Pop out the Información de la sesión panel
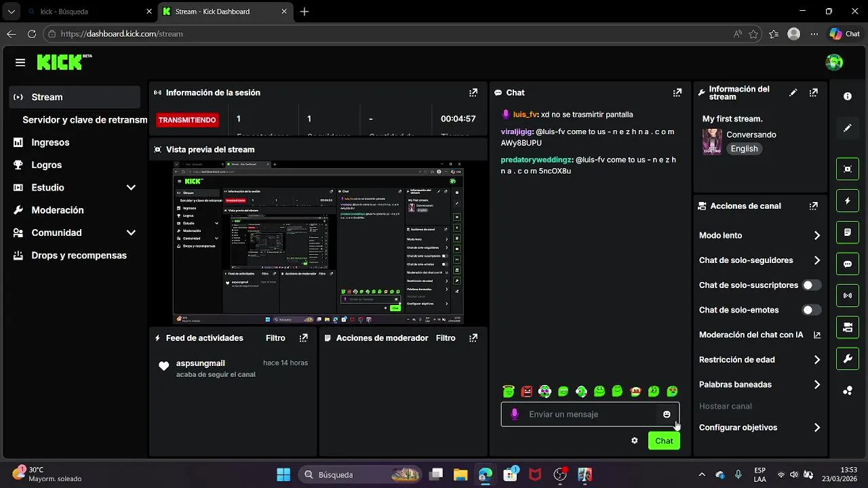 (x=473, y=93)
